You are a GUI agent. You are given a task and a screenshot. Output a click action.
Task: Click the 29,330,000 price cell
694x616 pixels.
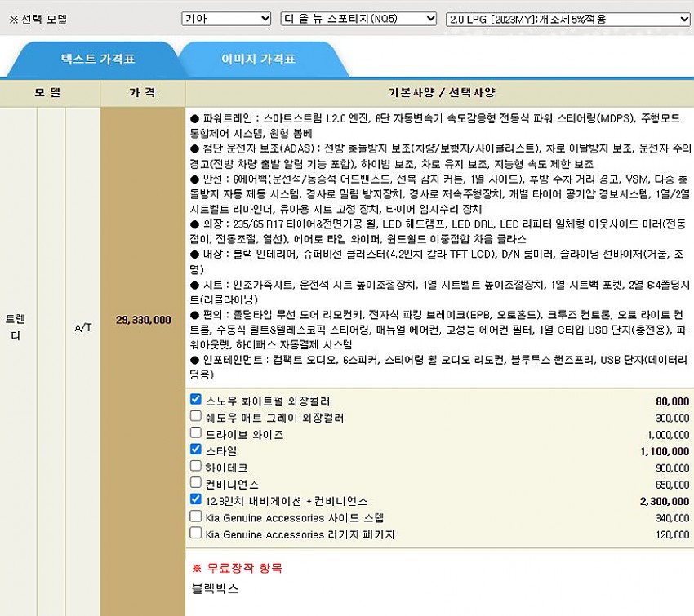pos(143,321)
